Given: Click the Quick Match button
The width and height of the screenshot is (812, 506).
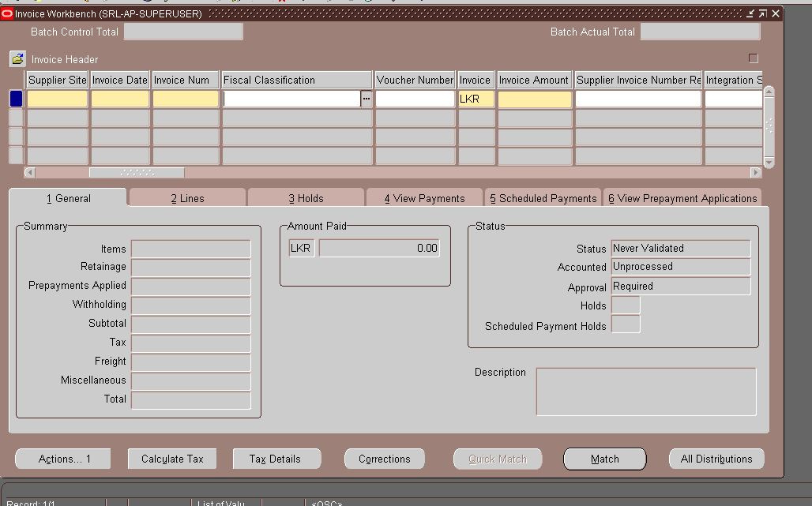Looking at the screenshot, I should 498,459.
